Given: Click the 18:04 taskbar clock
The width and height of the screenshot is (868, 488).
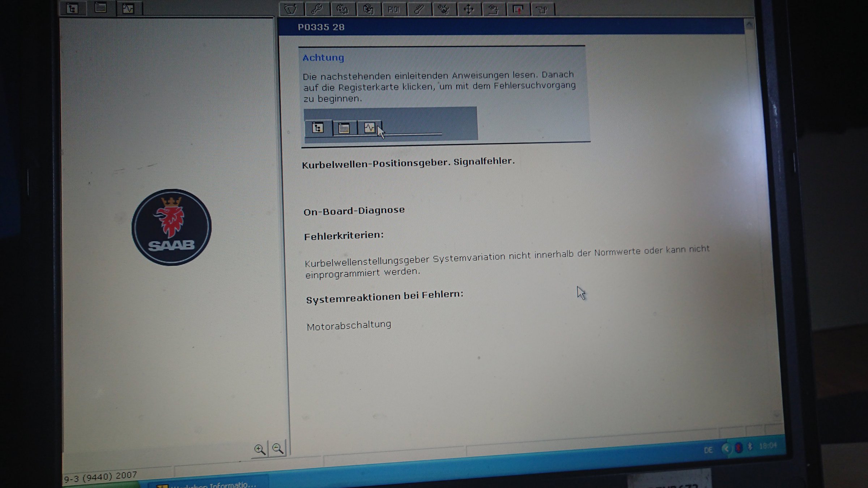Looking at the screenshot, I should point(768,446).
